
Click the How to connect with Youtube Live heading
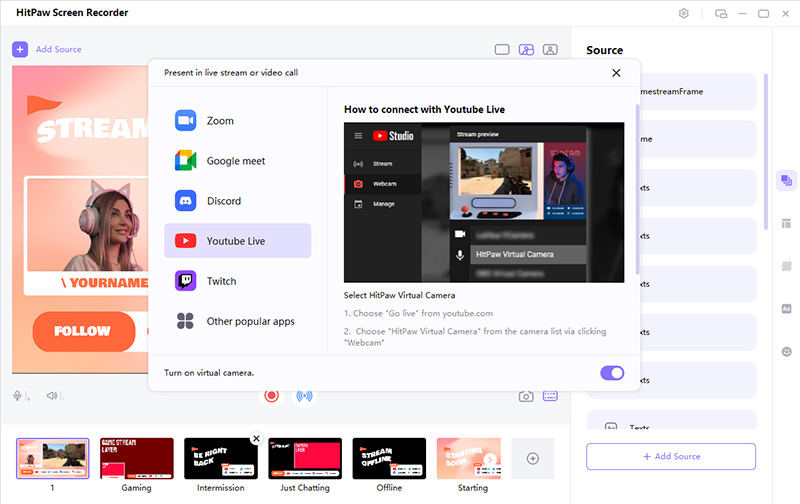coord(424,110)
